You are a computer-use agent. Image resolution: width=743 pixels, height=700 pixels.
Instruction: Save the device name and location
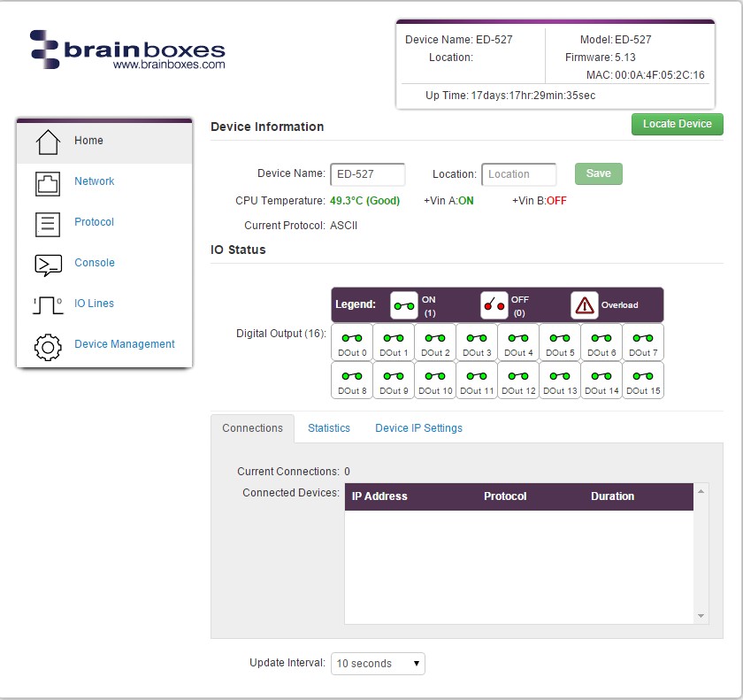(598, 173)
